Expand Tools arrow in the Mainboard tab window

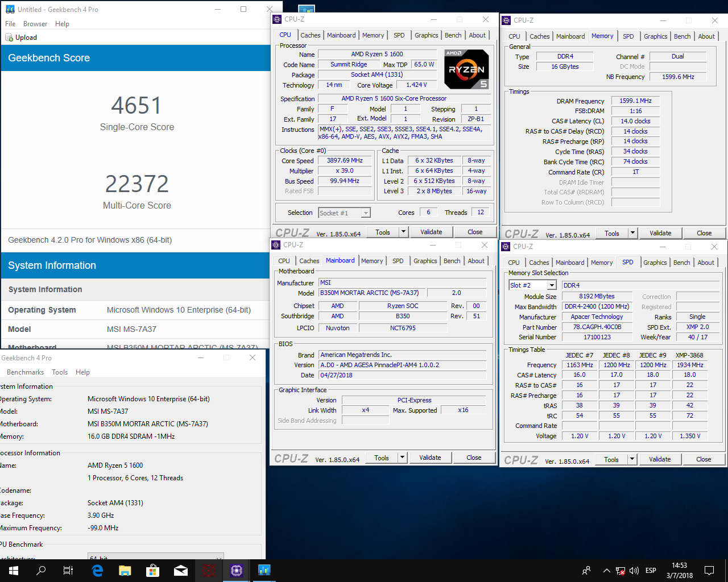coord(402,458)
